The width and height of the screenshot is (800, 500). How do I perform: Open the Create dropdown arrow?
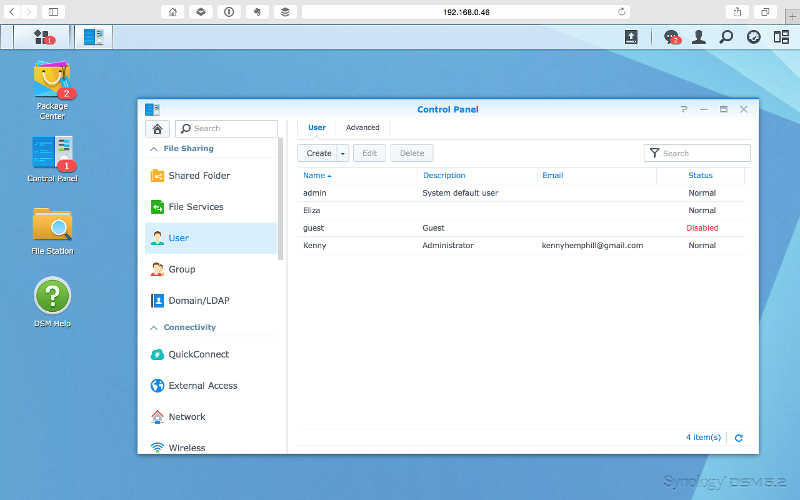click(343, 153)
